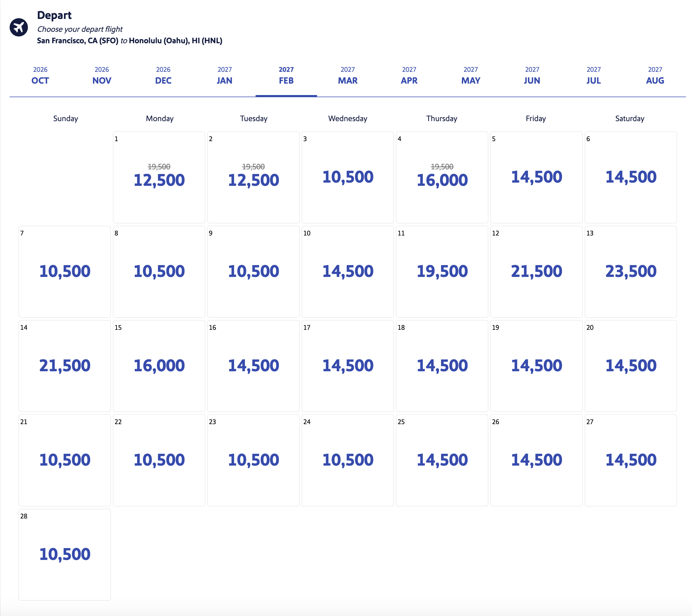
Task: Select Sunday February 7 fare
Action: (x=65, y=272)
